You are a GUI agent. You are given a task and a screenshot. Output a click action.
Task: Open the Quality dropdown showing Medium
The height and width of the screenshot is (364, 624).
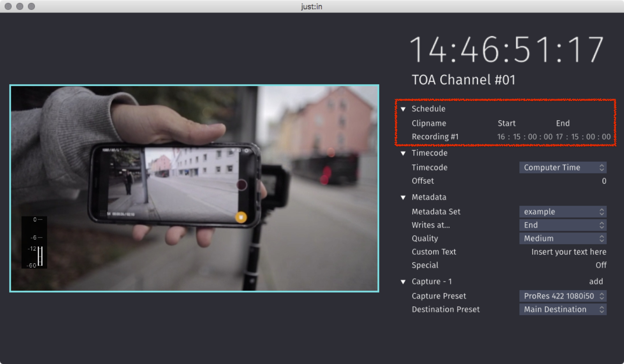[x=563, y=239]
